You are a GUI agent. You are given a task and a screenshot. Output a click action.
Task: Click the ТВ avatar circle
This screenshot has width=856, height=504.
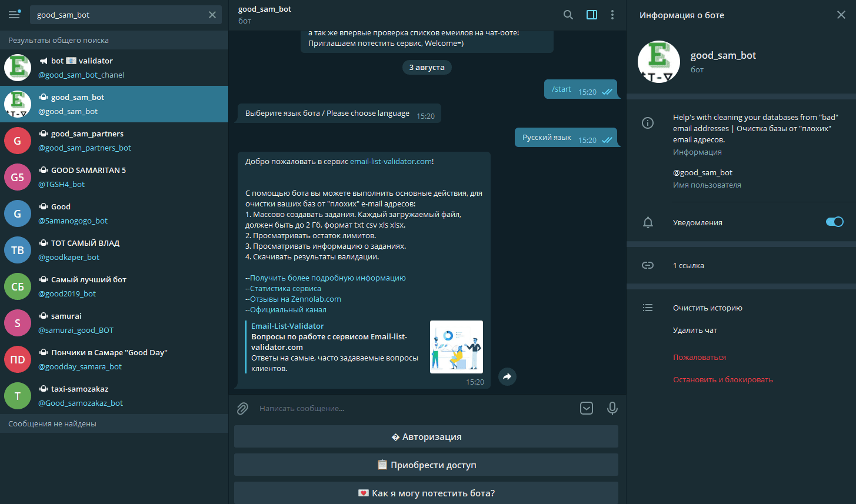pos(18,250)
